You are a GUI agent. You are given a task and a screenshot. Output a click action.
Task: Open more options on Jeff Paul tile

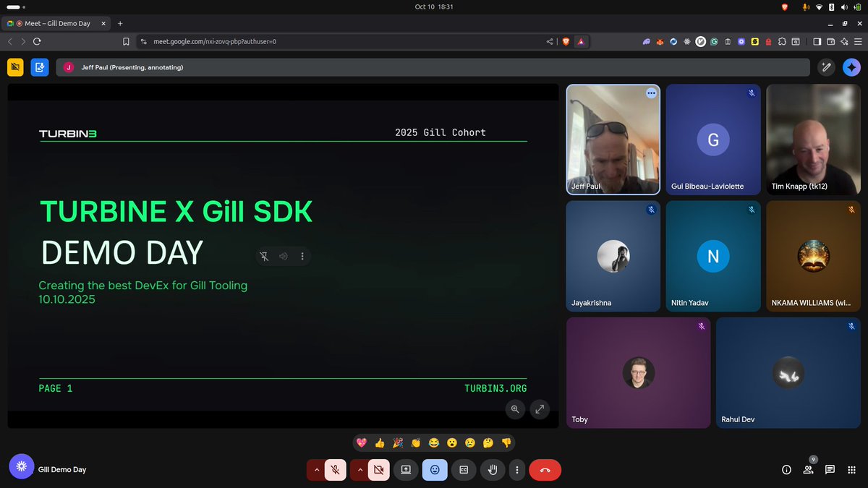tap(651, 93)
